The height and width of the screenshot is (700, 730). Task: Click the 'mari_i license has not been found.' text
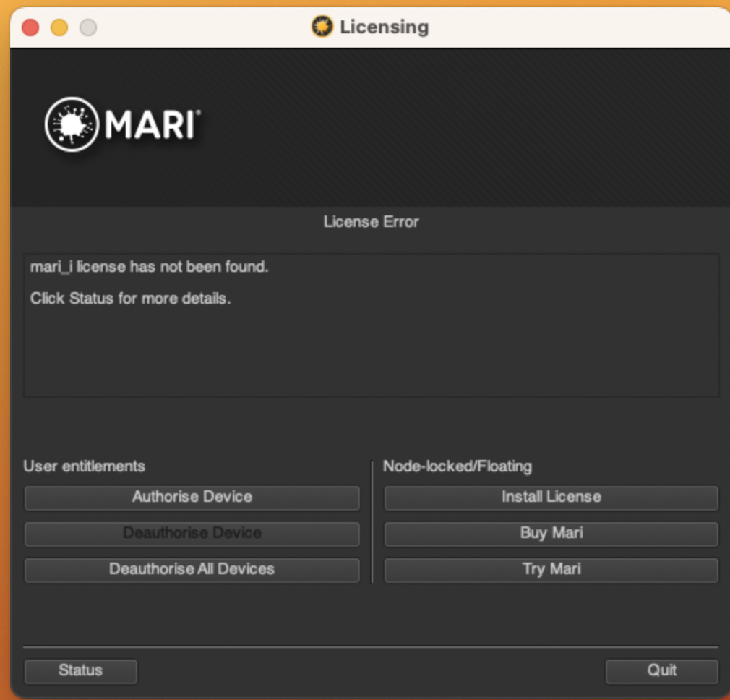tap(149, 267)
